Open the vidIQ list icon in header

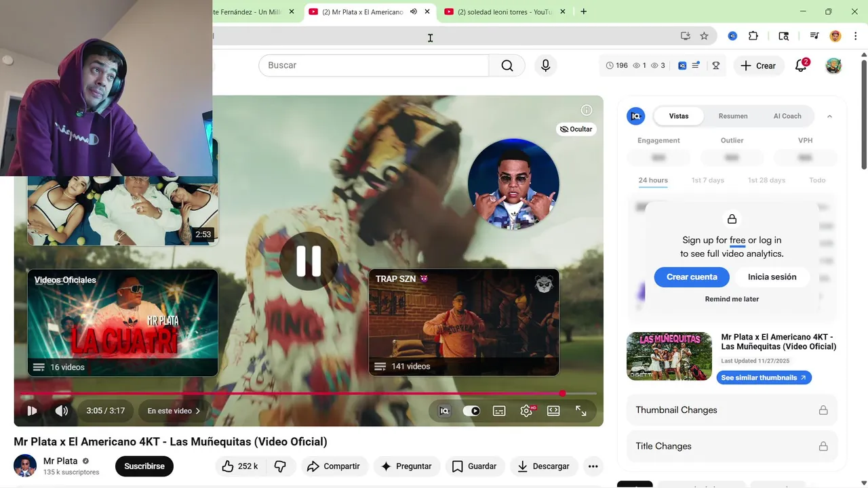click(696, 66)
